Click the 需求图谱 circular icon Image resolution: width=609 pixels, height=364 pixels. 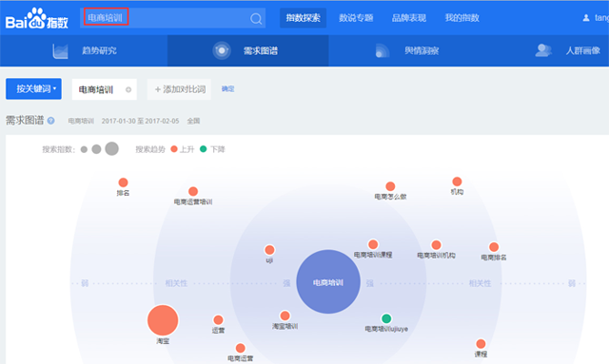[x=222, y=50]
